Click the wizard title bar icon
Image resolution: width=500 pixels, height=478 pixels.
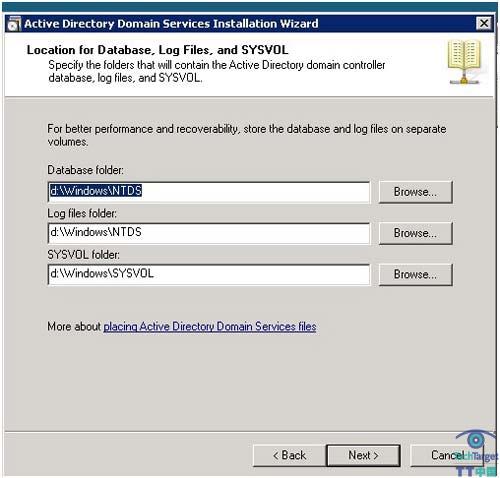point(14,24)
